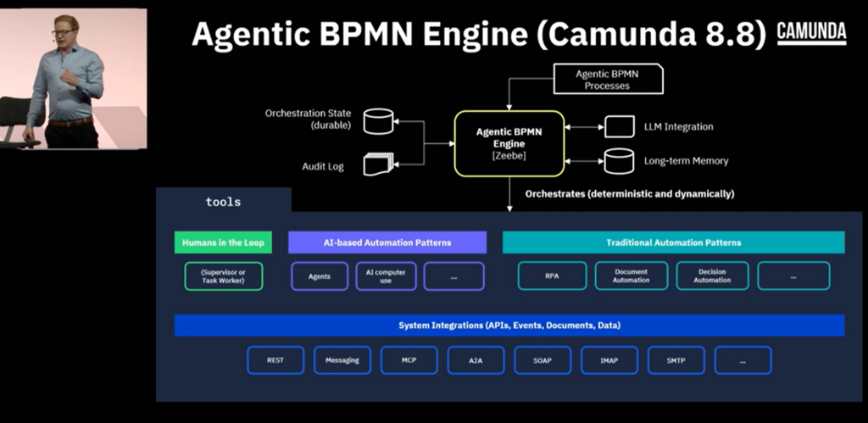The image size is (868, 423).
Task: Select the MCP integration box
Action: tap(409, 360)
